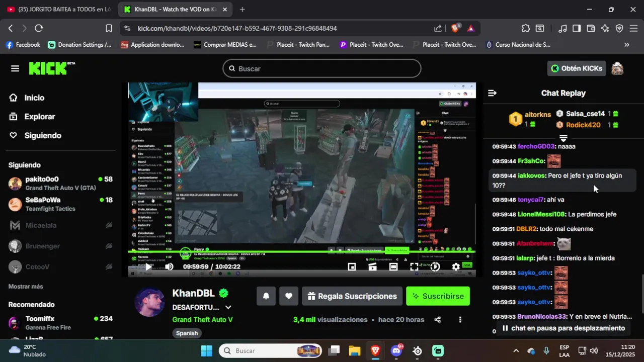This screenshot has width=644, height=362.
Task: Open the Kick hamburger menu
Action: 15,68
